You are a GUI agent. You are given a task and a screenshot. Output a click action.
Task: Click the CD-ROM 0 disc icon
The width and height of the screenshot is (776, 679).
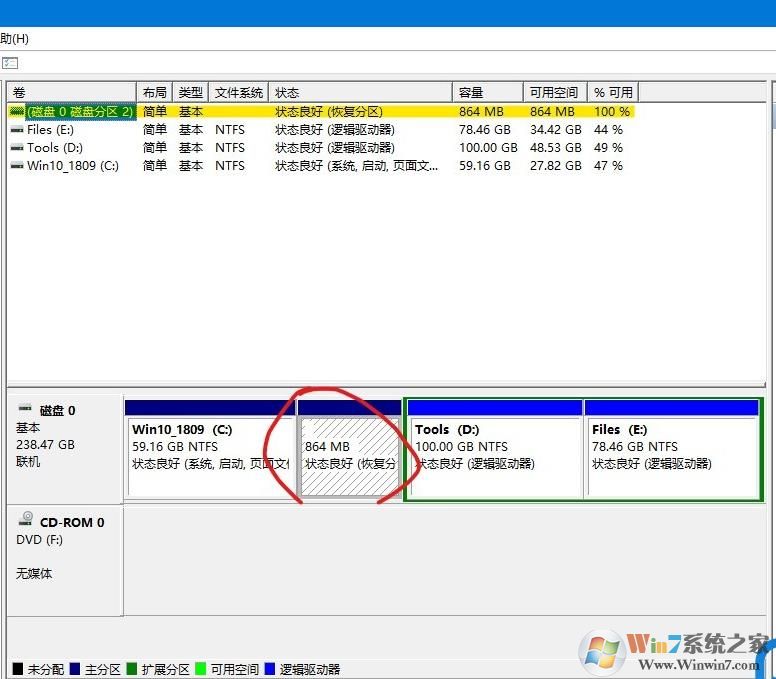point(24,521)
